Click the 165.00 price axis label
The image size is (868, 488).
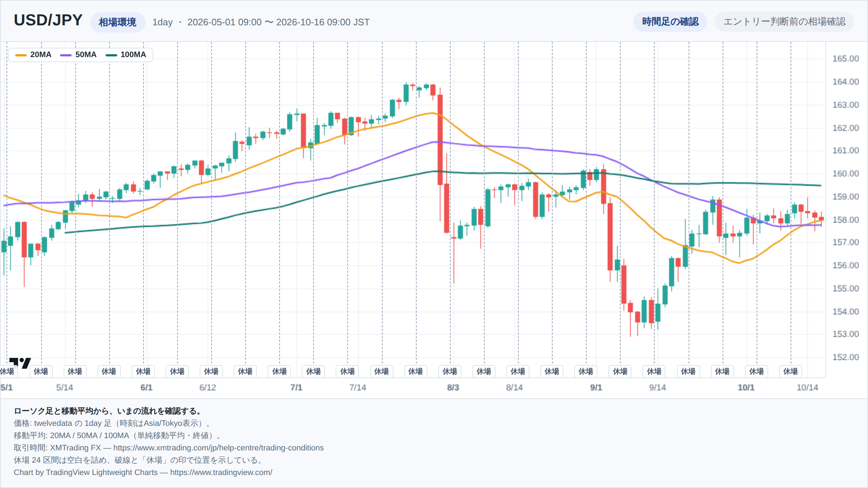846,59
